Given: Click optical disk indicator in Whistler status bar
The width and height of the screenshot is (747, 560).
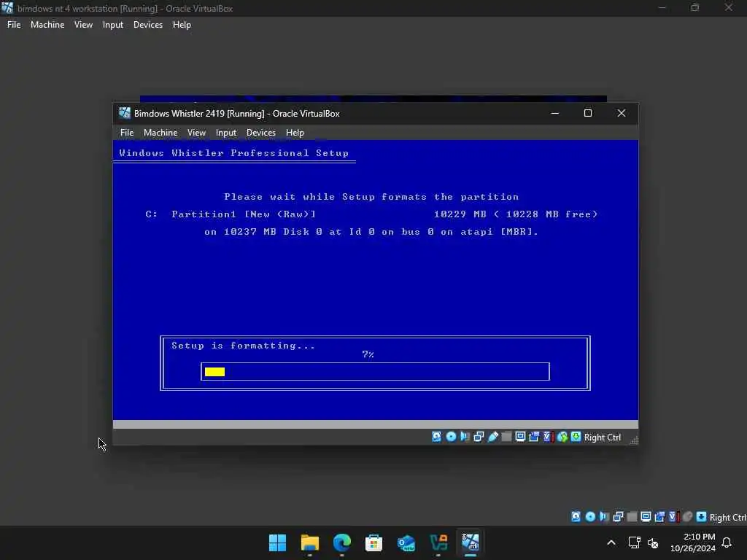Looking at the screenshot, I should click(x=451, y=437).
